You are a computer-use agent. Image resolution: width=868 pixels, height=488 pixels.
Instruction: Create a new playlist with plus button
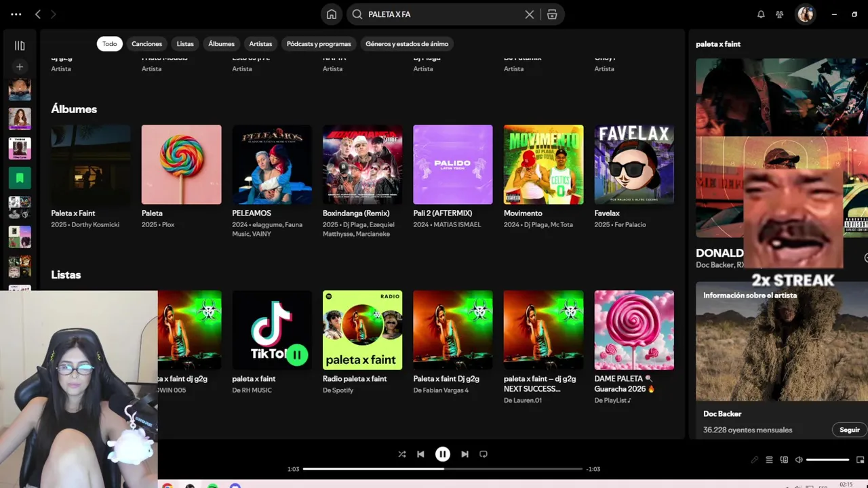20,66
